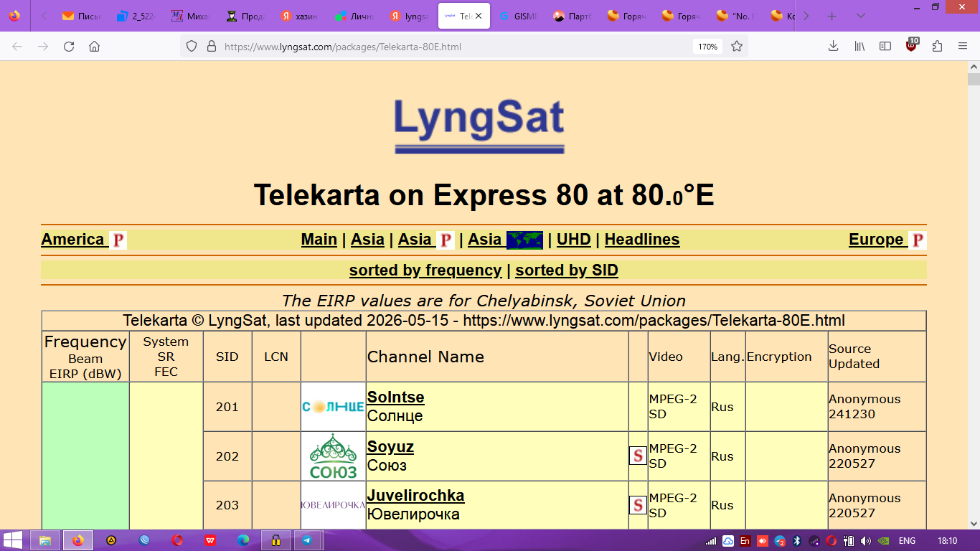Switch to the Письма mail tab

pos(80,16)
